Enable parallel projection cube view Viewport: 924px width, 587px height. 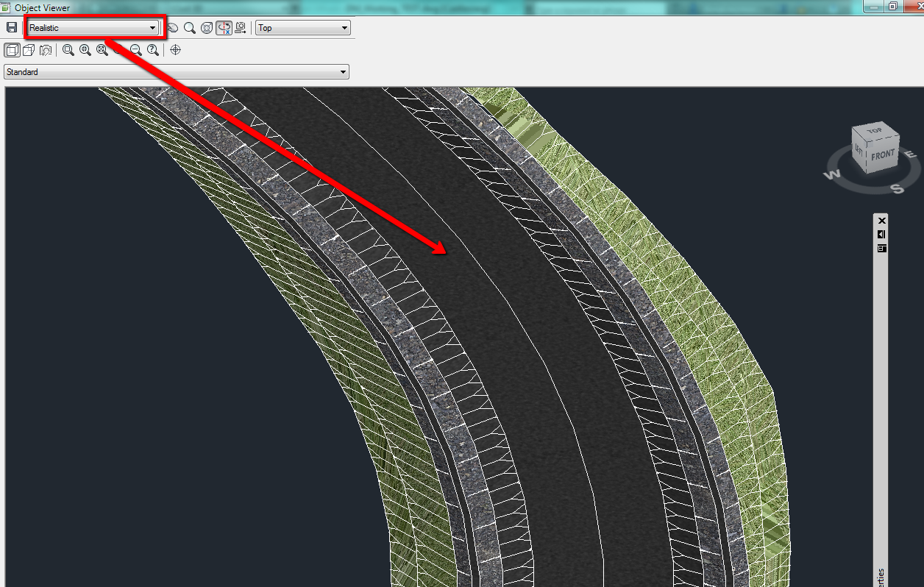12,50
